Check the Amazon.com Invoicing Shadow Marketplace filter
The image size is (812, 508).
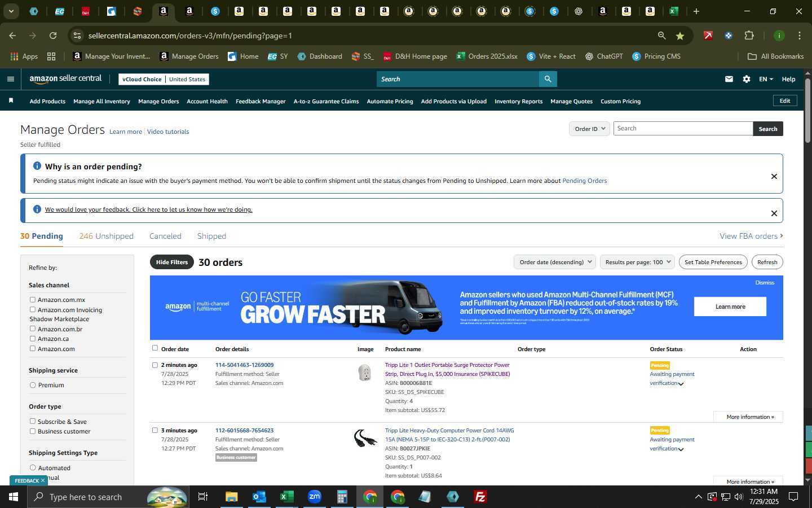point(33,309)
